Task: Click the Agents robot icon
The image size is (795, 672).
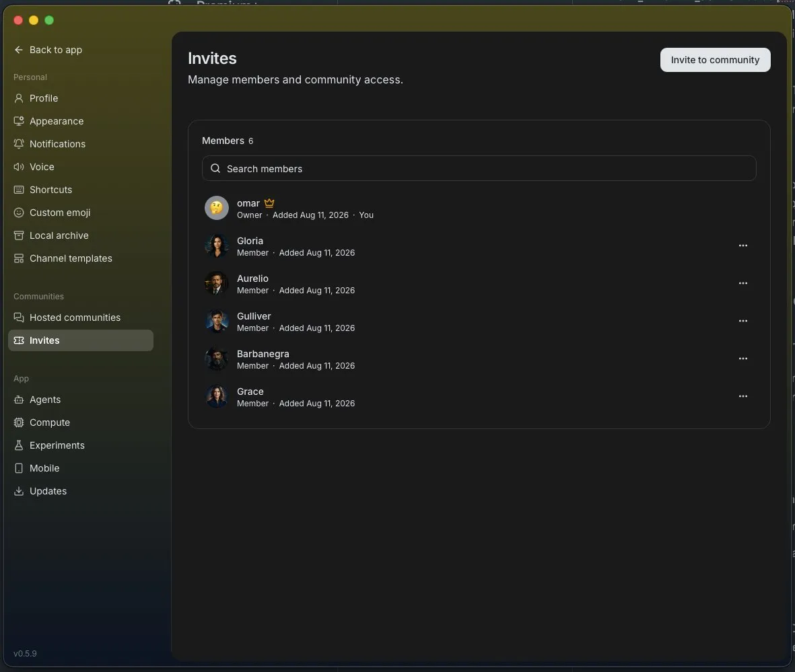Action: (19, 400)
